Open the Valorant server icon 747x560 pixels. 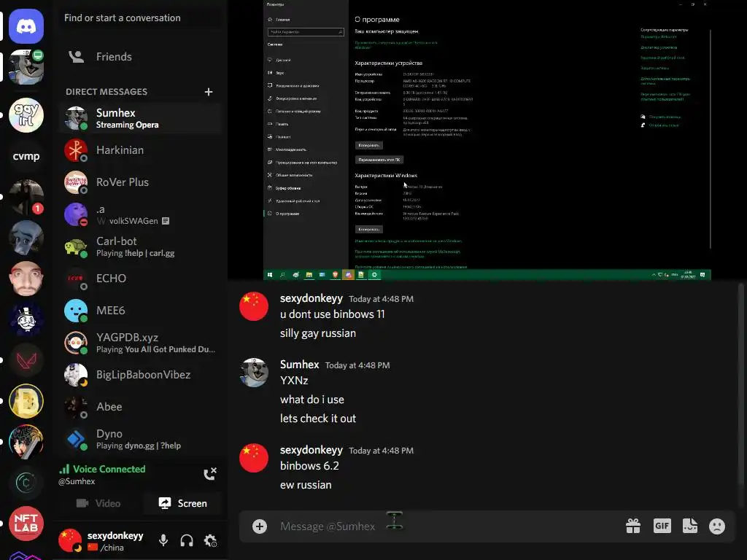[x=26, y=360]
